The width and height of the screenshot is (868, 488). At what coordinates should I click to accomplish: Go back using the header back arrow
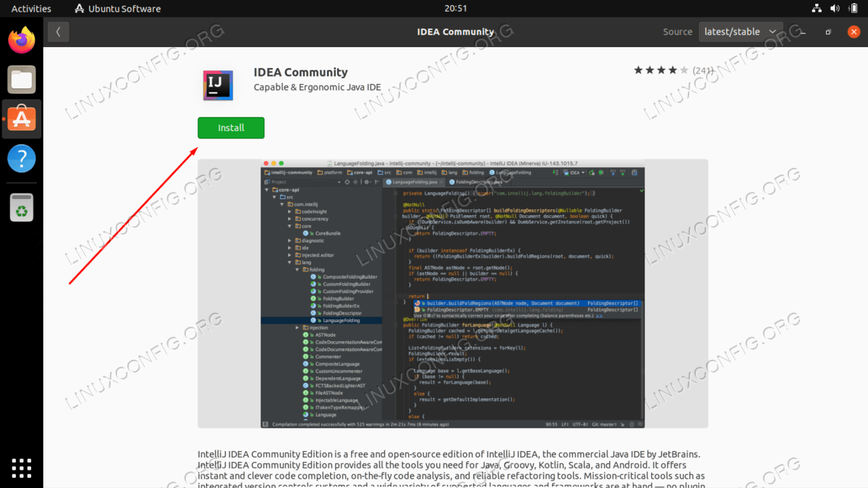coord(58,32)
